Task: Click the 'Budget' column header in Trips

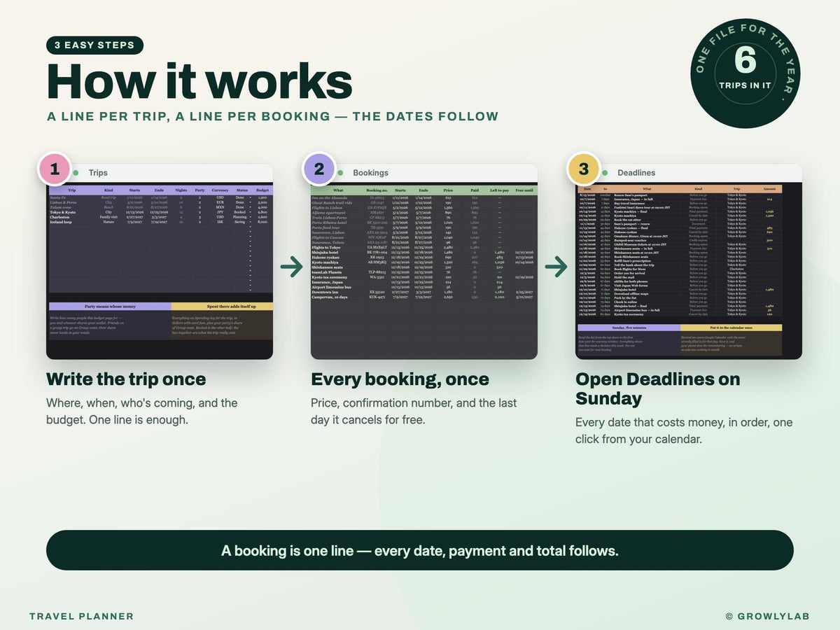Action: [262, 190]
